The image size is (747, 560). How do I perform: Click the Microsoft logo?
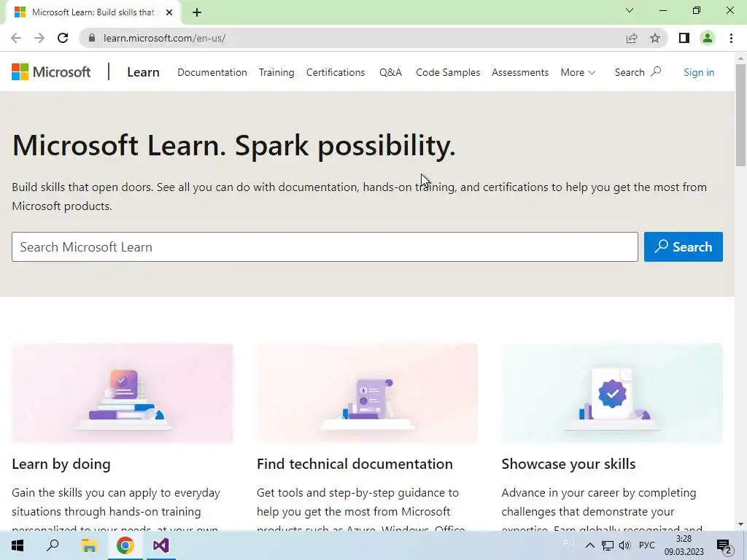(x=51, y=72)
